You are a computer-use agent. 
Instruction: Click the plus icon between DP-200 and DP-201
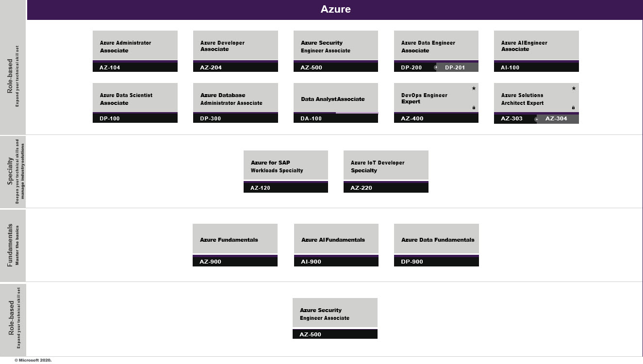point(436,67)
